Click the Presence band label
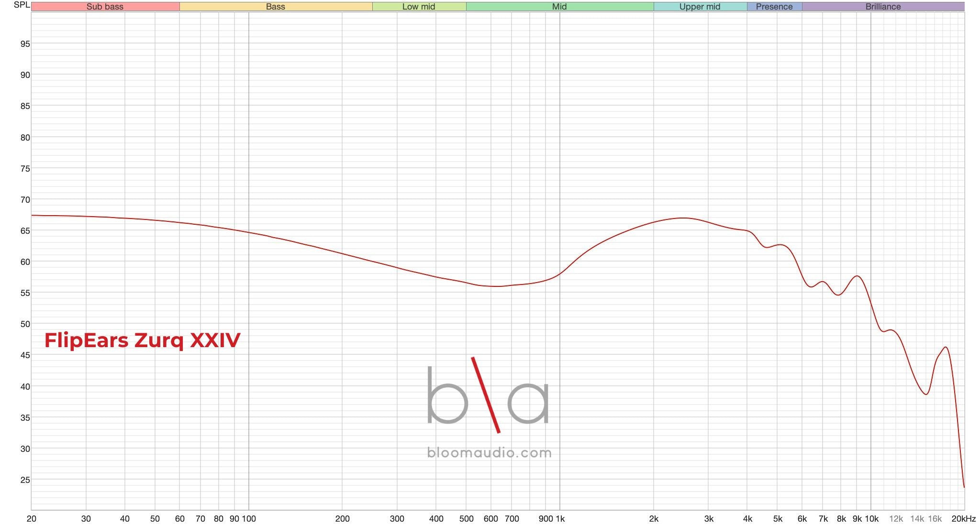 pyautogui.click(x=774, y=7)
